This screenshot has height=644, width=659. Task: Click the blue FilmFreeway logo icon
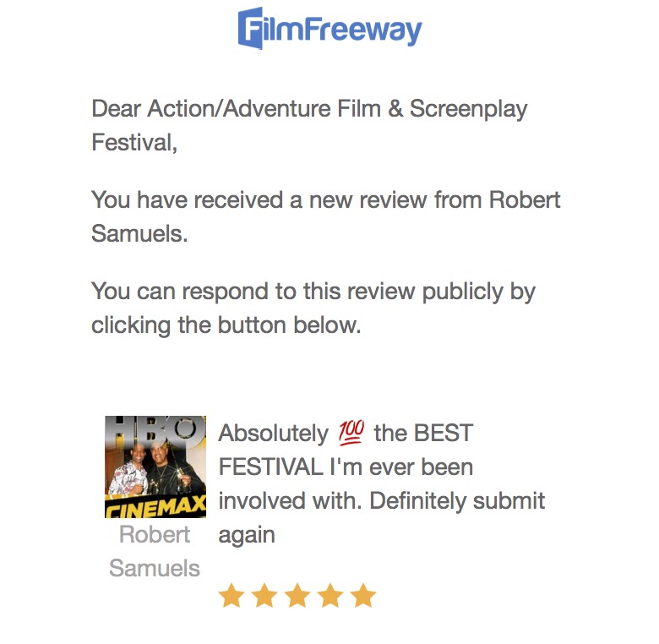pyautogui.click(x=252, y=28)
